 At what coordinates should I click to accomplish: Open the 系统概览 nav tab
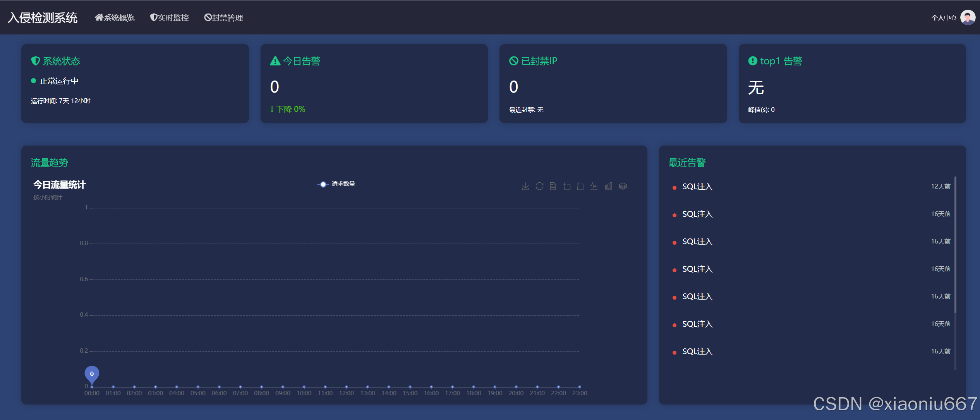pos(115,18)
